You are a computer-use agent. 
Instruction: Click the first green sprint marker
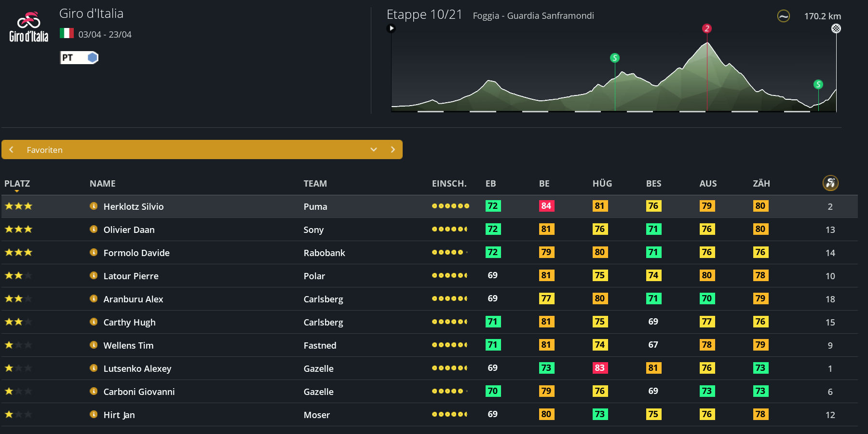point(614,58)
